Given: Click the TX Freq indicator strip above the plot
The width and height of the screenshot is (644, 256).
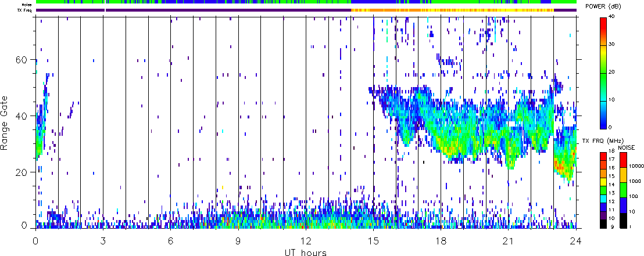Looking at the screenshot, I should point(306,9).
